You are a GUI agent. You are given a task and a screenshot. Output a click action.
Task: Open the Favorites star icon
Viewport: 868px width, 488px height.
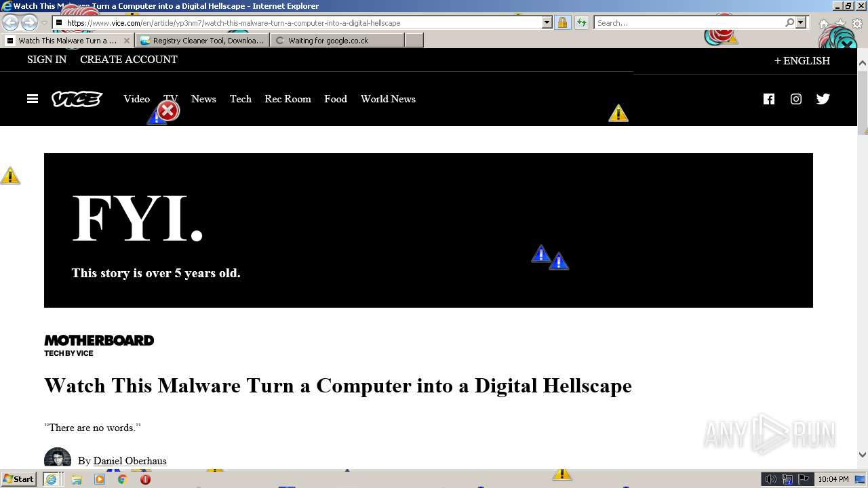click(841, 23)
